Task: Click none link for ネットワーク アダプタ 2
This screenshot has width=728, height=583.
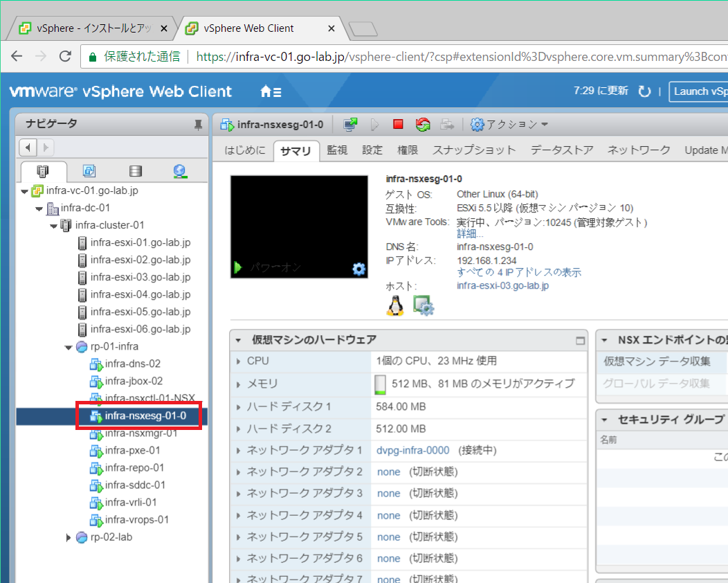Action: click(x=389, y=472)
